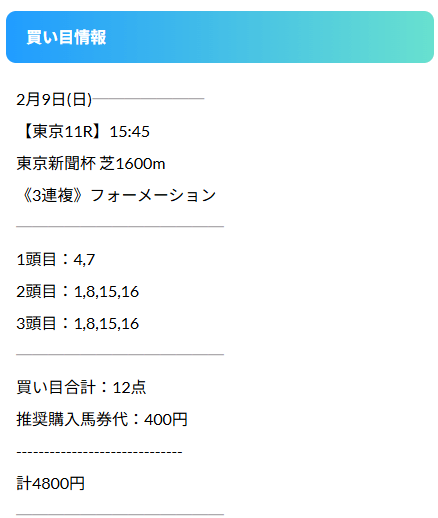Image resolution: width=438 pixels, height=518 pixels.
Task: Click the フォーメーション text
Action: coord(153,195)
